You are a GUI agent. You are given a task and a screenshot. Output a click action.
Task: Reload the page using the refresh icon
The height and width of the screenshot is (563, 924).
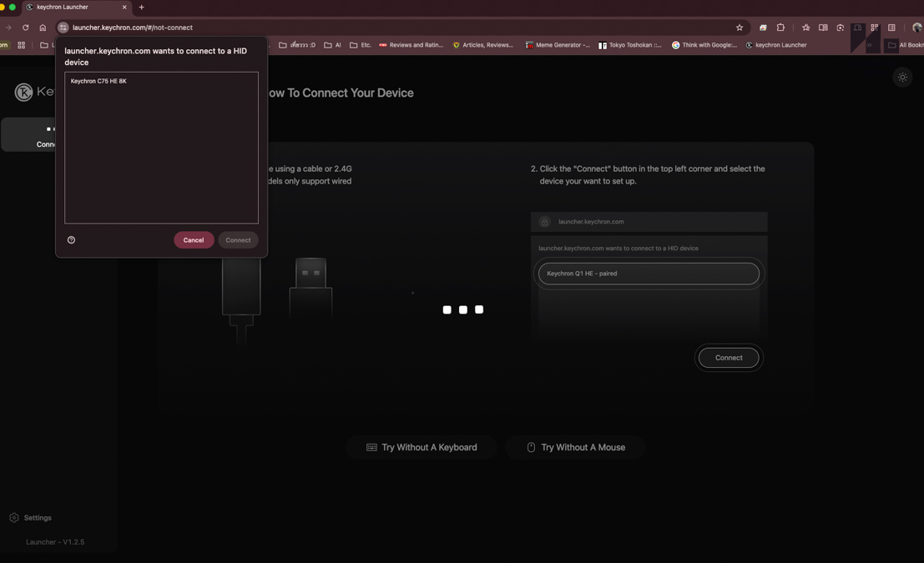pyautogui.click(x=26, y=28)
